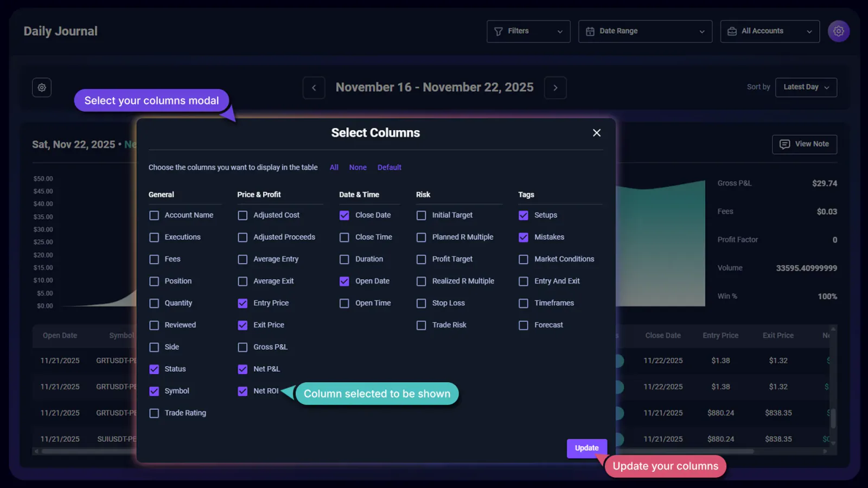Click the chat bubble icon in View Note
Viewport: 868px width, 488px height.
point(785,144)
